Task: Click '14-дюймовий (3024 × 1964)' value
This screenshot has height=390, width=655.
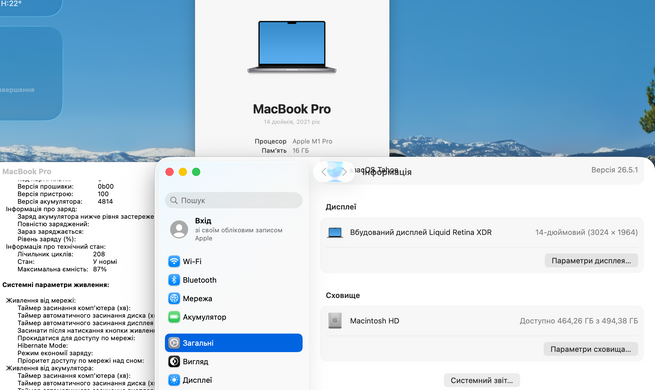Action: (x=586, y=232)
